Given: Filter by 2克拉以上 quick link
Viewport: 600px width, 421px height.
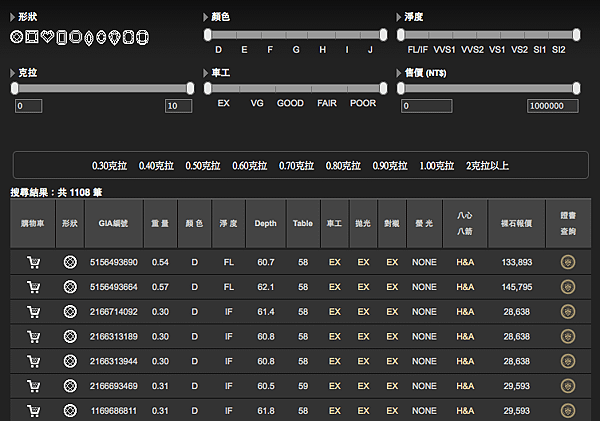Looking at the screenshot, I should (488, 166).
